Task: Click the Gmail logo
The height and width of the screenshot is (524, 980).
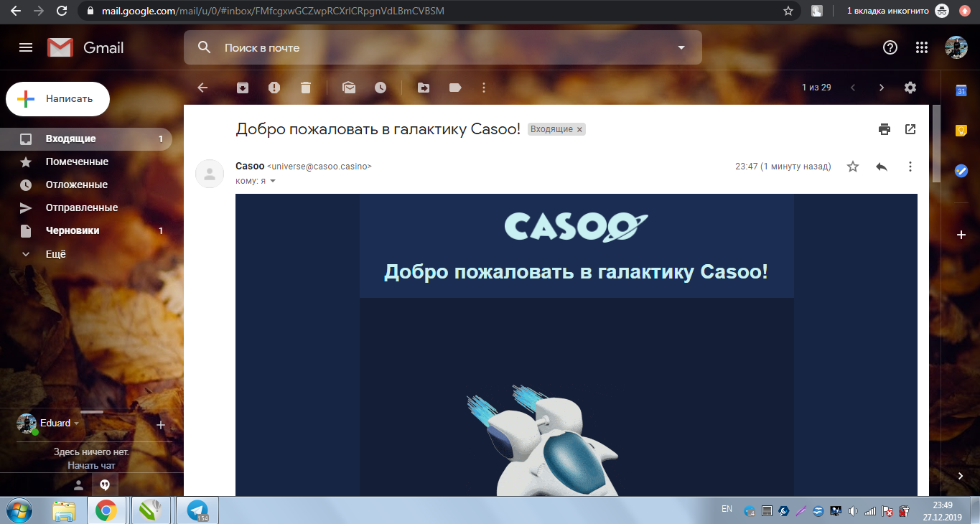Action: coord(85,47)
